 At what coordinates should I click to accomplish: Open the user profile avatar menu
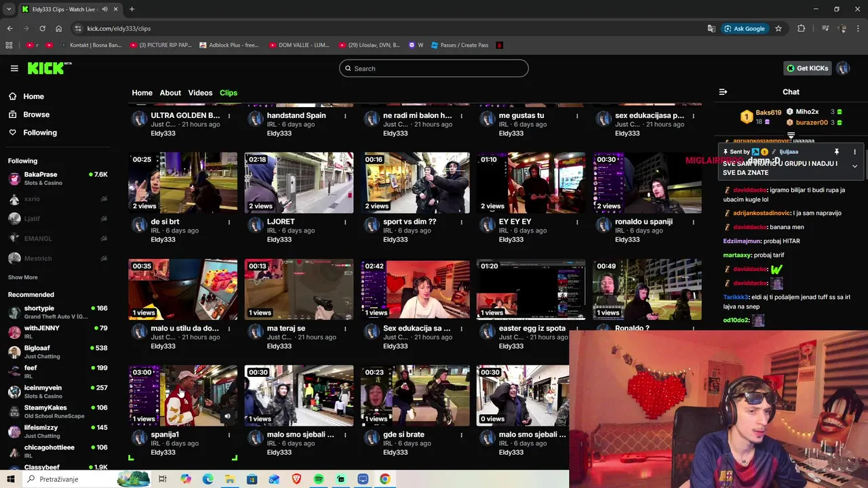pyautogui.click(x=843, y=68)
